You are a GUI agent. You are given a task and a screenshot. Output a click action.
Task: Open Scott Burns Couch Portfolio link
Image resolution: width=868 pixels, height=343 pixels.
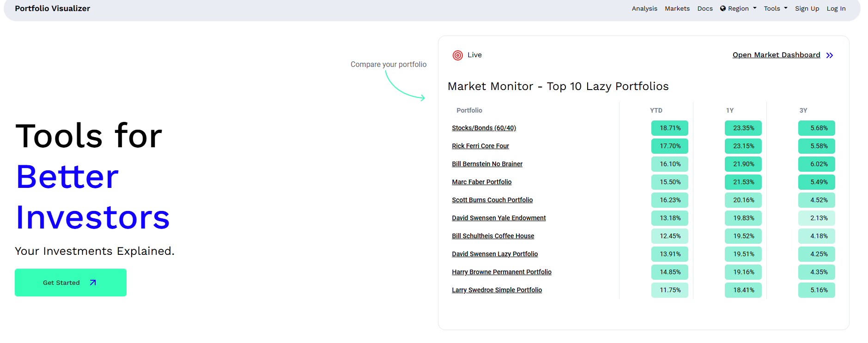(492, 200)
